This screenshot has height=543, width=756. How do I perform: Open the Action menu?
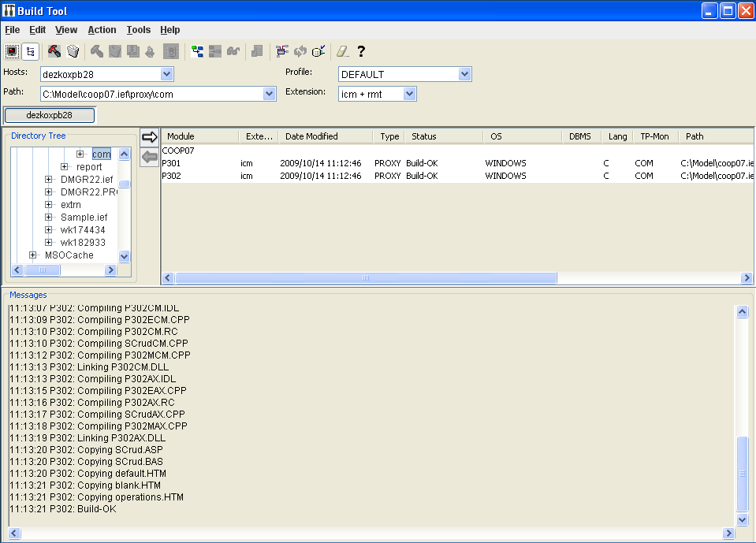102,30
